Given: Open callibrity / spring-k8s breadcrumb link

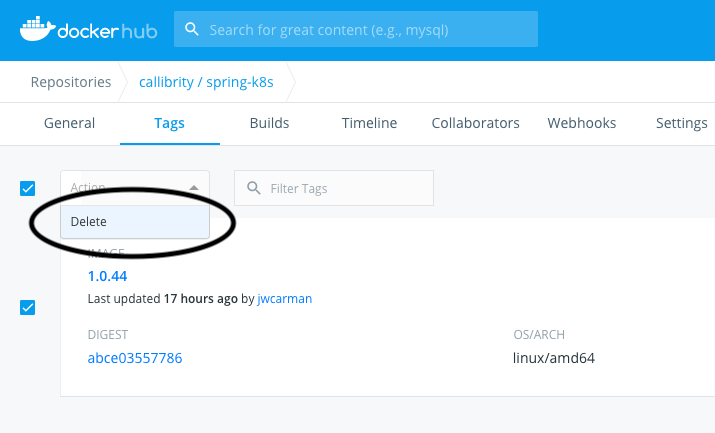Looking at the screenshot, I should 206,82.
